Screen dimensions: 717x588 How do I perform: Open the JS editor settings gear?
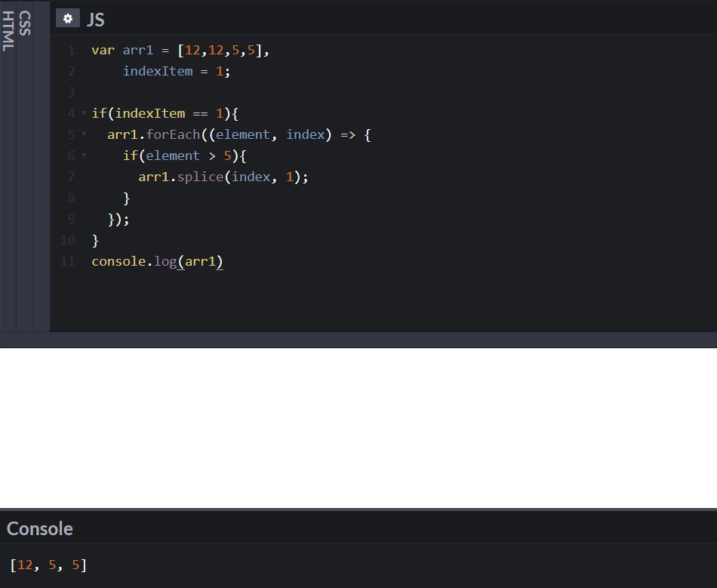click(x=68, y=19)
